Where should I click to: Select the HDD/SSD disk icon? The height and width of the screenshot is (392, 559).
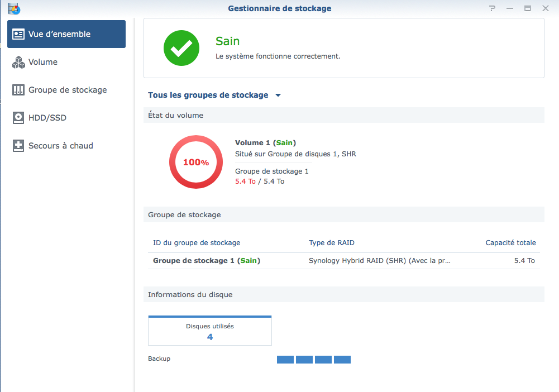coord(18,118)
